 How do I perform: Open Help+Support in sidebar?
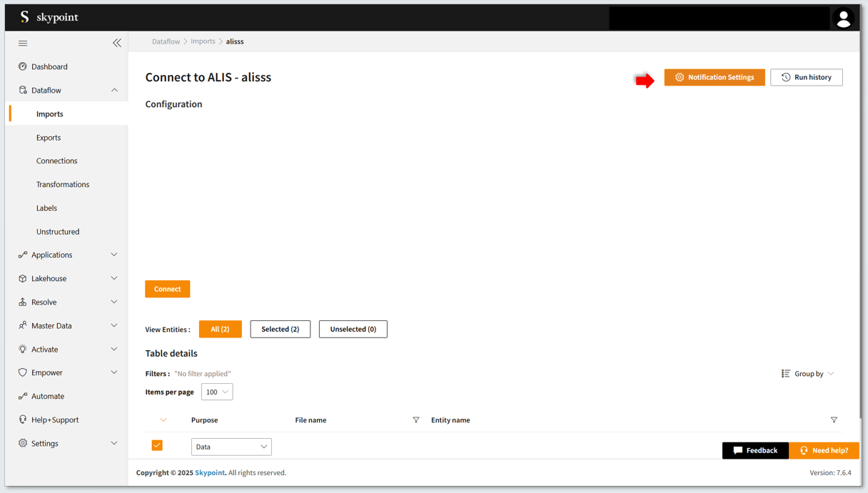point(54,420)
